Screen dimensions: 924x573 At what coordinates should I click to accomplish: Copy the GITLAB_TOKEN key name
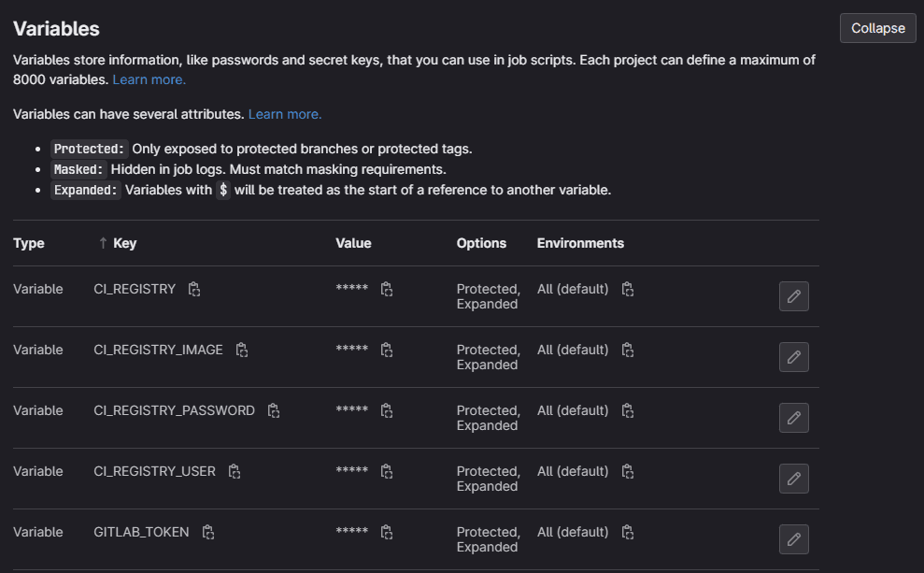tap(208, 533)
